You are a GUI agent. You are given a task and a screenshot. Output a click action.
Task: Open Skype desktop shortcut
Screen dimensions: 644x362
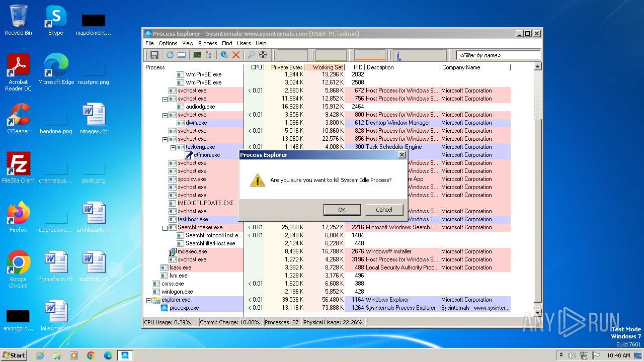[x=56, y=21]
